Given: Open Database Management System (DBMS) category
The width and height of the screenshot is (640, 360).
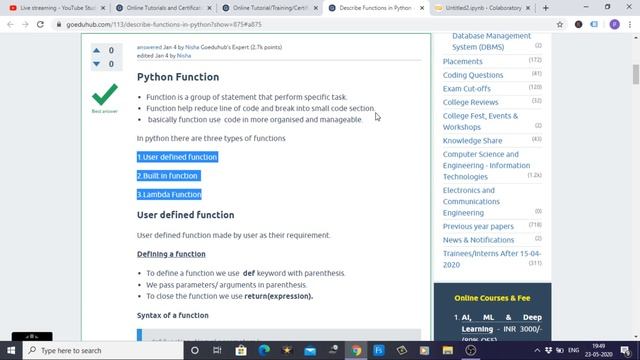Looking at the screenshot, I should coord(491,41).
